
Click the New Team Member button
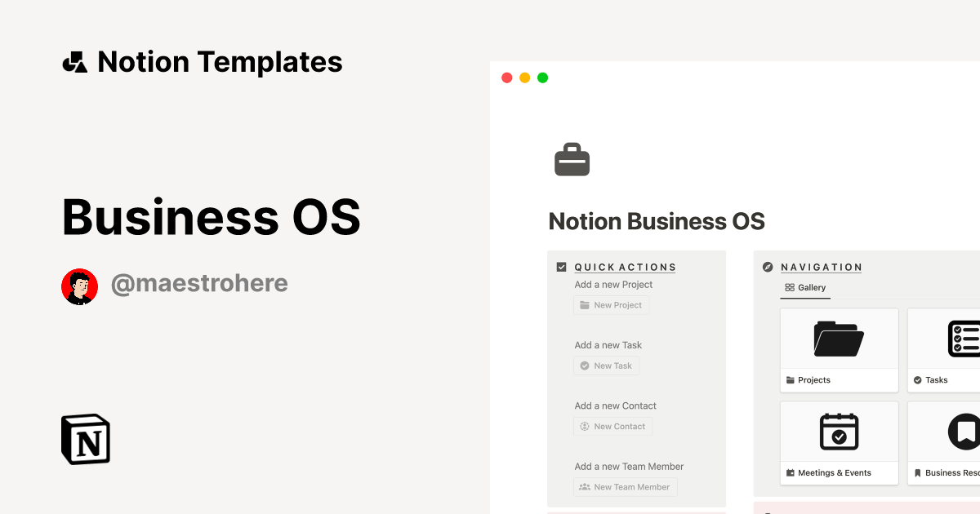point(625,487)
